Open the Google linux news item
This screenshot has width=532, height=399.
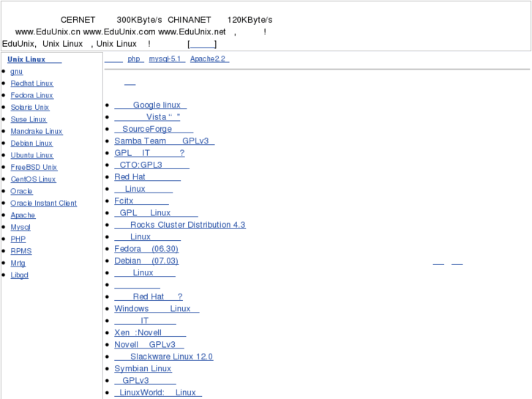coord(151,105)
